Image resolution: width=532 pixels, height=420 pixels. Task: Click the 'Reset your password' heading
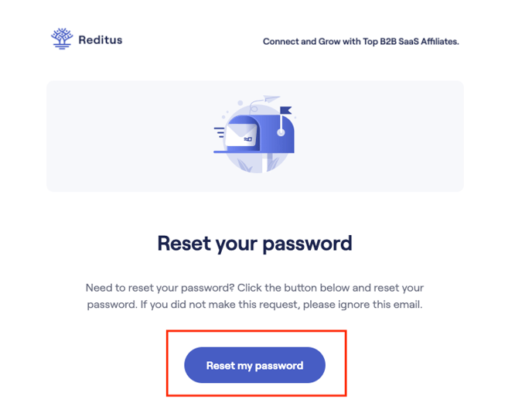(255, 243)
